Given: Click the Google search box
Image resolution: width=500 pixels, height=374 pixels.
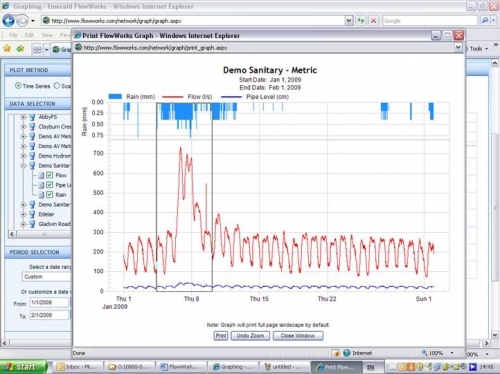Looking at the screenshot, I should point(430,21).
